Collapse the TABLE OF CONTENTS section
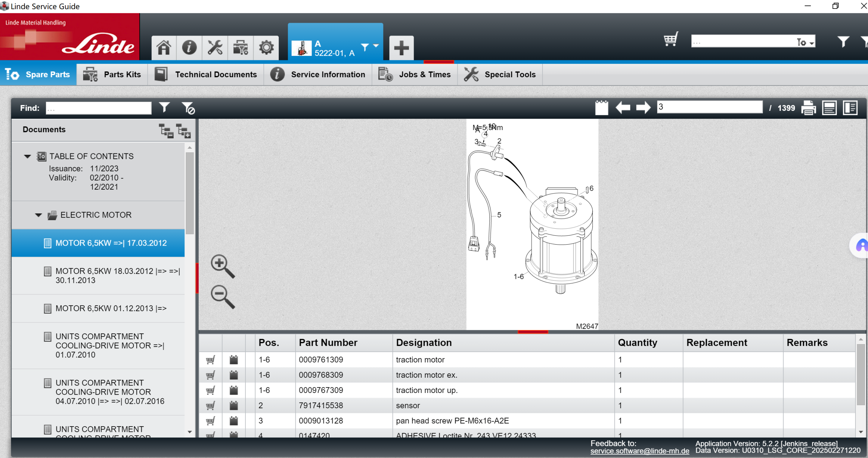Image resolution: width=868 pixels, height=458 pixels. point(27,156)
